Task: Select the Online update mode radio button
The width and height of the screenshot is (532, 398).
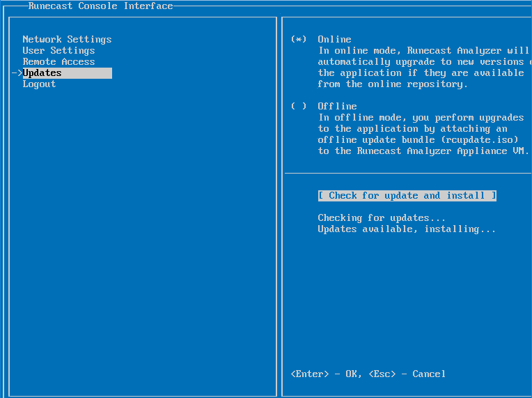Action: 299,40
